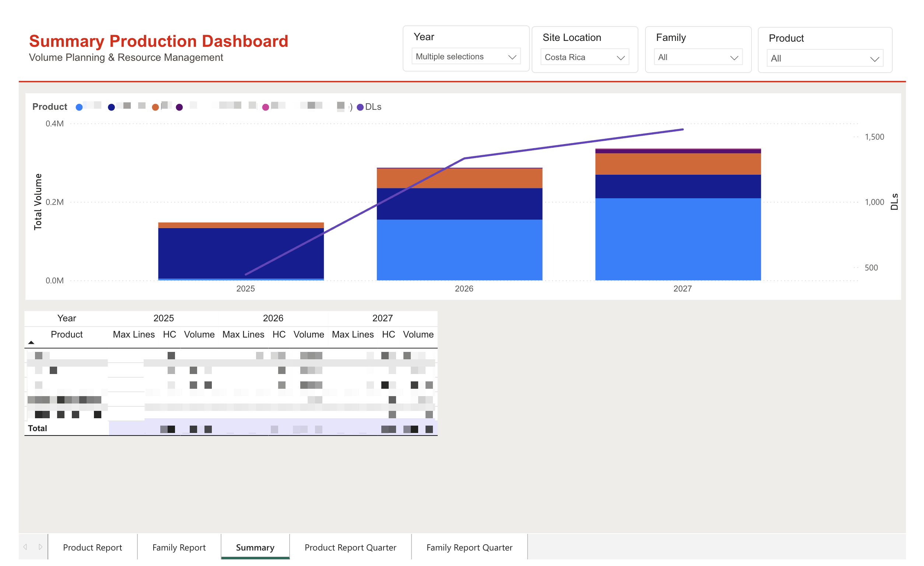This screenshot has width=924, height=566.
Task: Click the dark navy legend dot
Action: click(x=111, y=107)
